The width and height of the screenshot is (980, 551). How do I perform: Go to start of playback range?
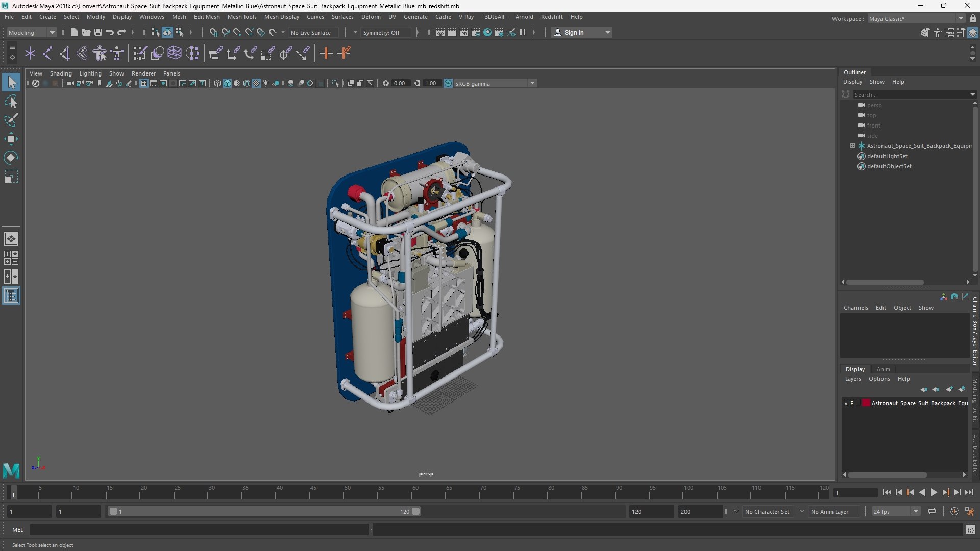(887, 492)
